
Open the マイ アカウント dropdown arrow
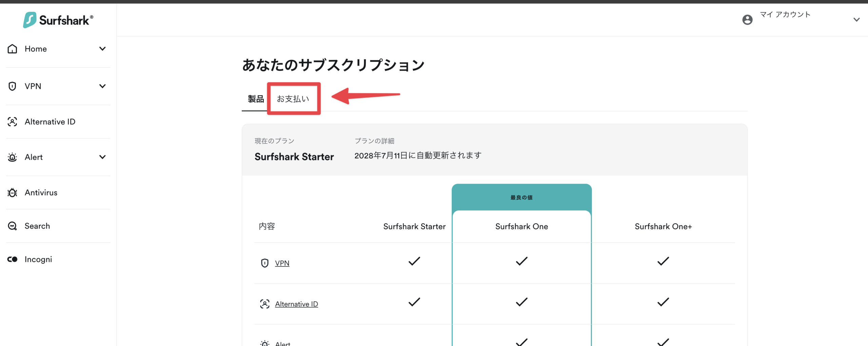pyautogui.click(x=856, y=20)
